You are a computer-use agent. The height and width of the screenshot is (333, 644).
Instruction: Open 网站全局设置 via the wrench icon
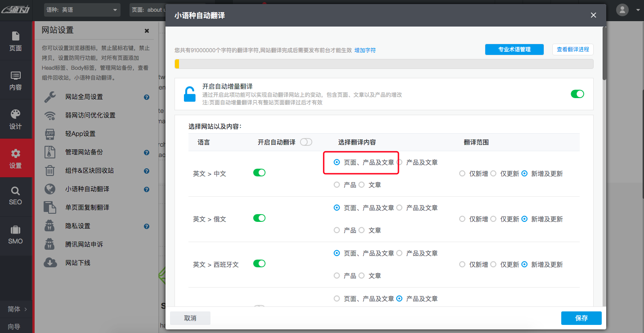pyautogui.click(x=49, y=96)
